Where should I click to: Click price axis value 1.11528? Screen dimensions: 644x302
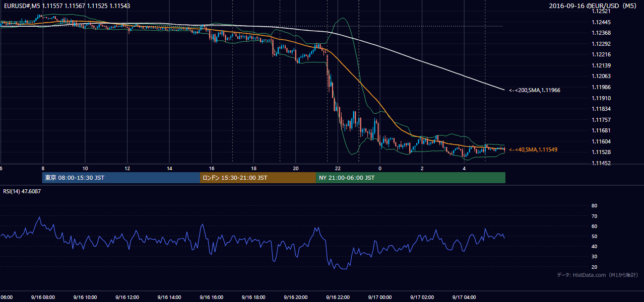tap(601, 152)
